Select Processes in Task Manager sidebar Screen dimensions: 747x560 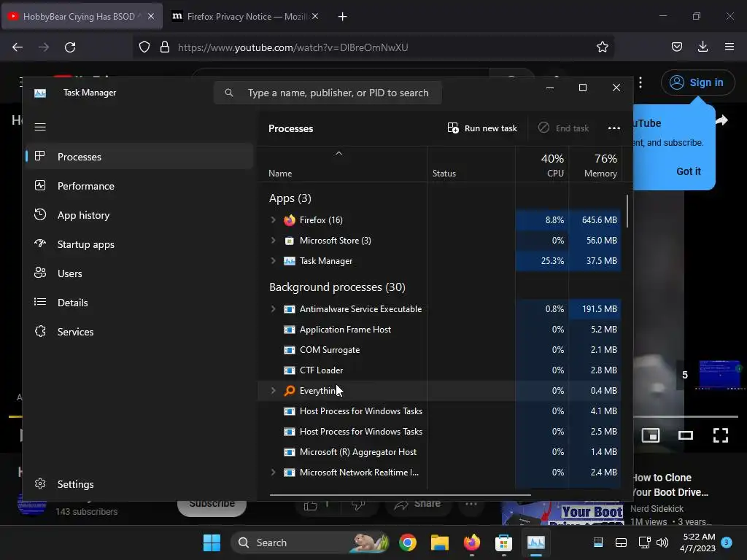click(x=139, y=157)
